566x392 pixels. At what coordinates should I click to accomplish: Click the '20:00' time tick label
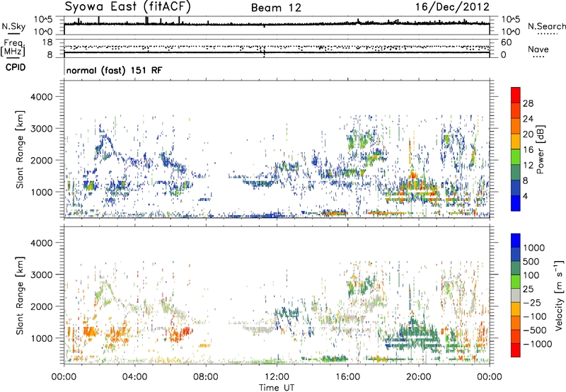419,377
